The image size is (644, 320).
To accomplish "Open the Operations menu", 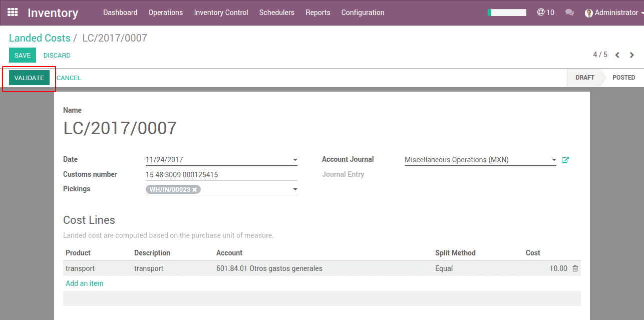I will coord(166,13).
